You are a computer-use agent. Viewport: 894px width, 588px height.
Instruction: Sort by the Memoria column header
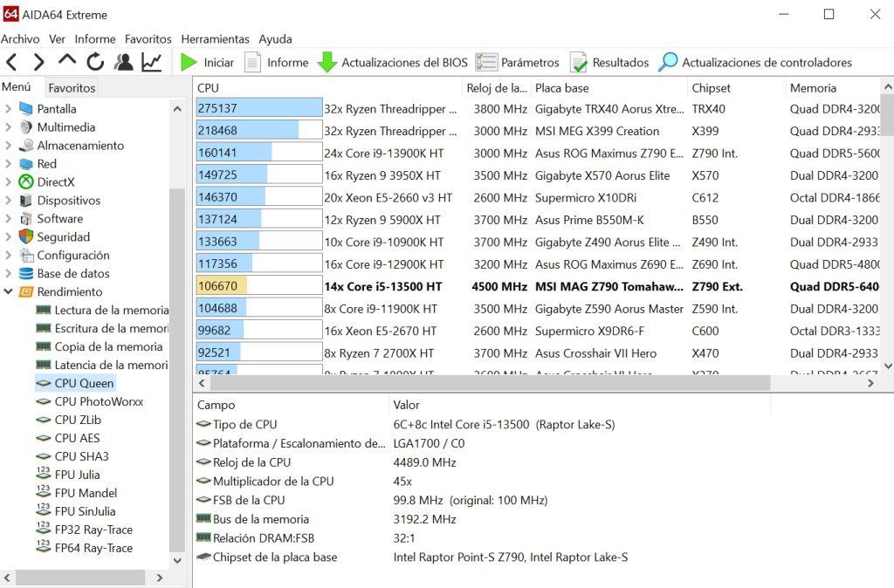832,88
